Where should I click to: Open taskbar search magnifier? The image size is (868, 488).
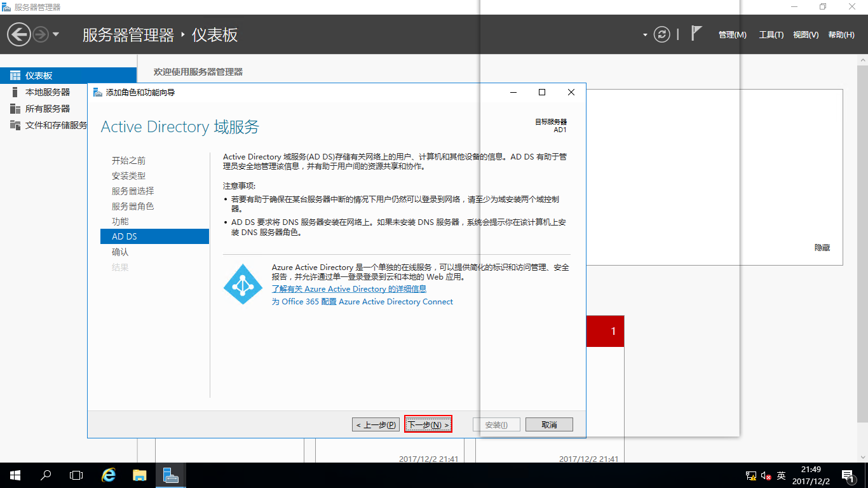pos(46,475)
